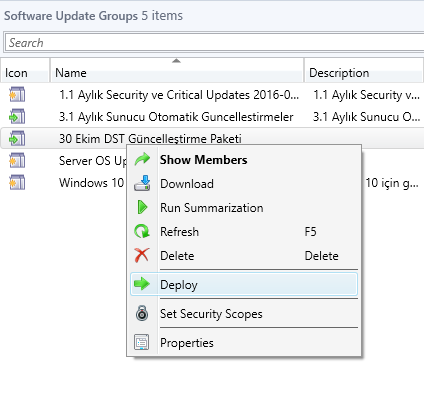Click the Download drive icon

click(142, 183)
